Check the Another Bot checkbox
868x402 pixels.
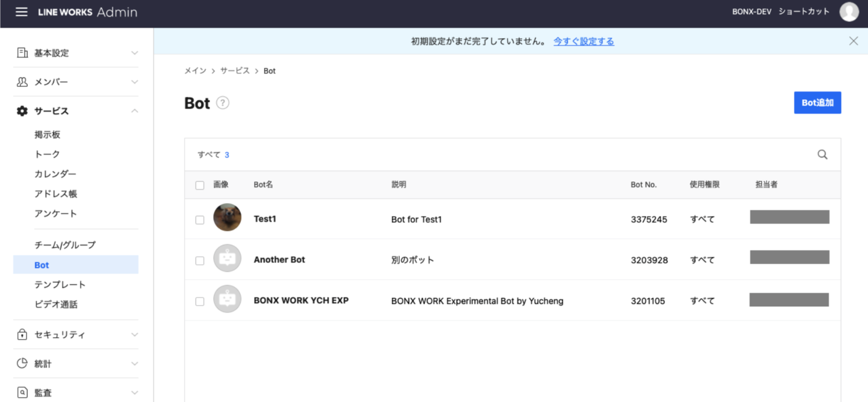[x=200, y=261]
